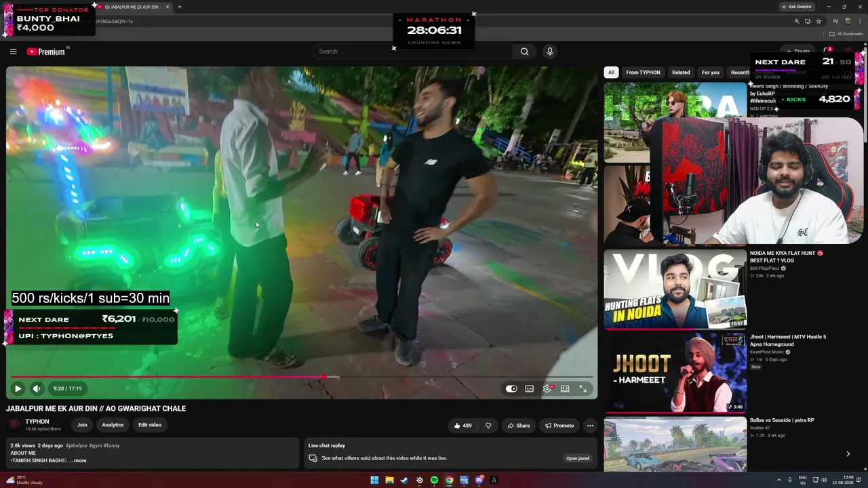
Task: Install app via the address bar icon
Action: coord(808,21)
